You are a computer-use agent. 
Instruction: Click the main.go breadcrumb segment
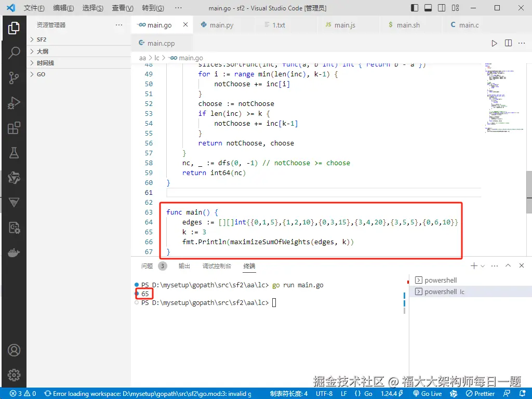(x=186, y=58)
